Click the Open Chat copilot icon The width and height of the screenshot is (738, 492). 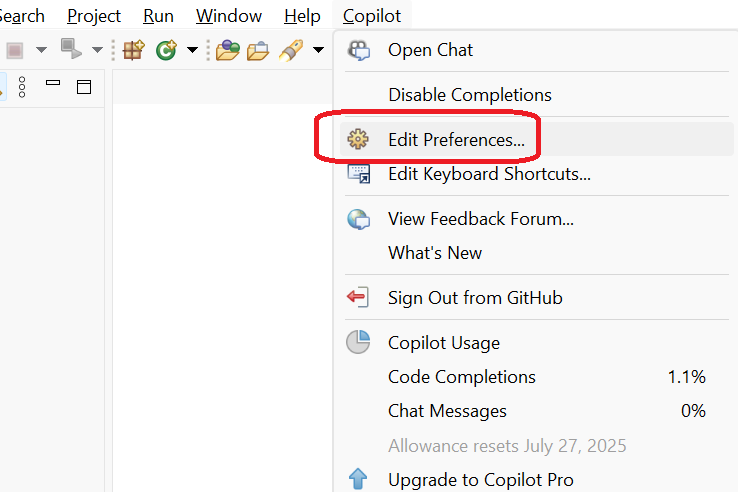359,50
